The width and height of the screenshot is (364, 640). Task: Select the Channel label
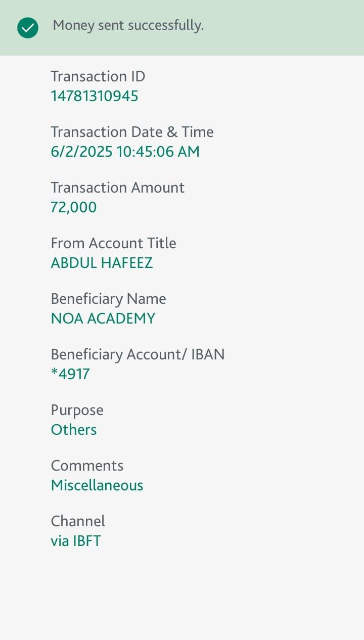tap(78, 521)
